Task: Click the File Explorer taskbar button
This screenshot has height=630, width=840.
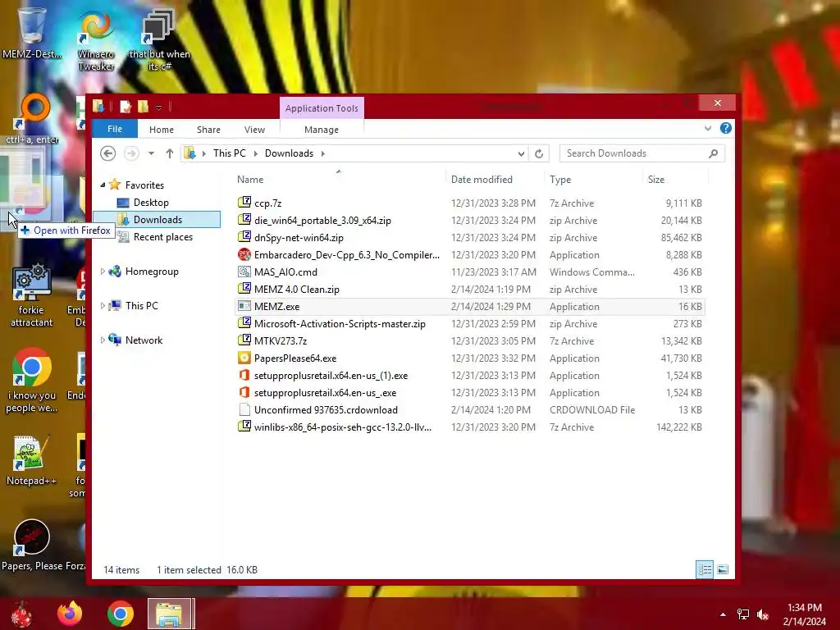Action: [x=171, y=614]
